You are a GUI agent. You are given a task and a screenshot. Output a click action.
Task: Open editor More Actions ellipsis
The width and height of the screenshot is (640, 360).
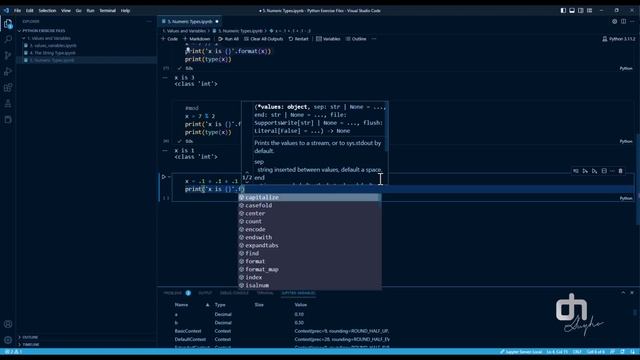pos(632,21)
